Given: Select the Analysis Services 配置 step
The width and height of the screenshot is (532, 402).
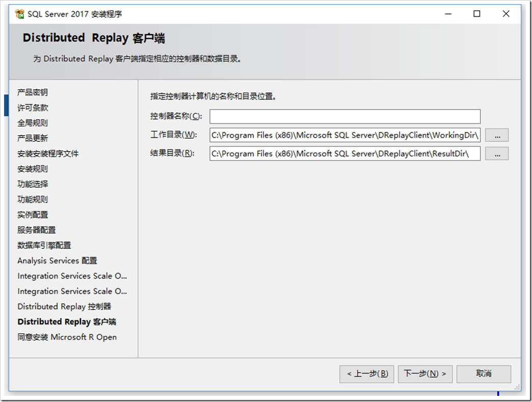Looking at the screenshot, I should coord(57,260).
